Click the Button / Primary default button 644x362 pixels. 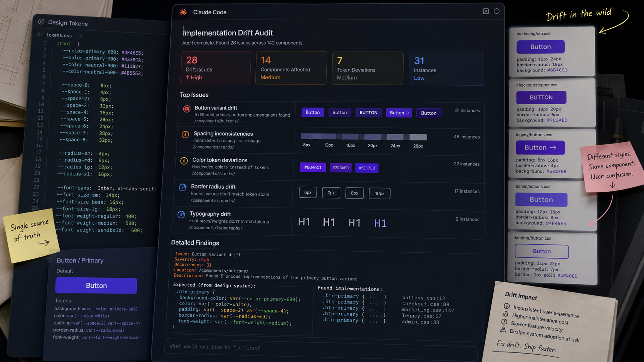96,285
